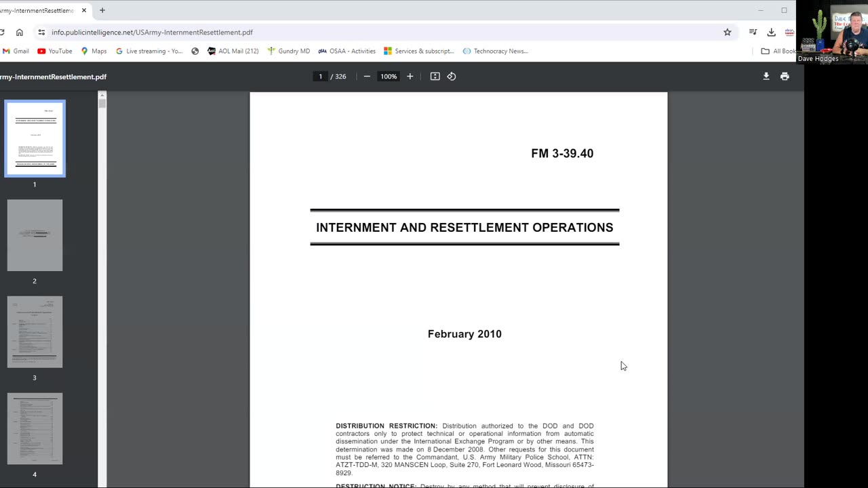Click the Dave Hodges webcam overlay
868x488 pixels.
coord(832,32)
